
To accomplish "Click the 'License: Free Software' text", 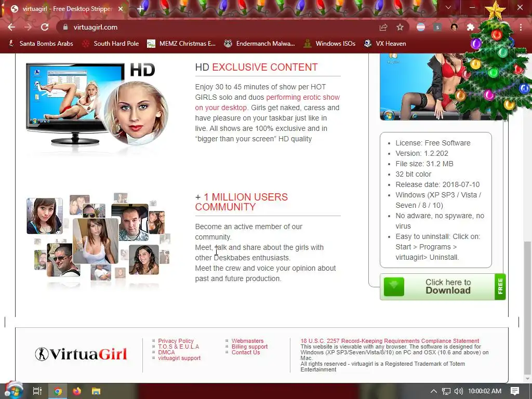I will tap(433, 143).
